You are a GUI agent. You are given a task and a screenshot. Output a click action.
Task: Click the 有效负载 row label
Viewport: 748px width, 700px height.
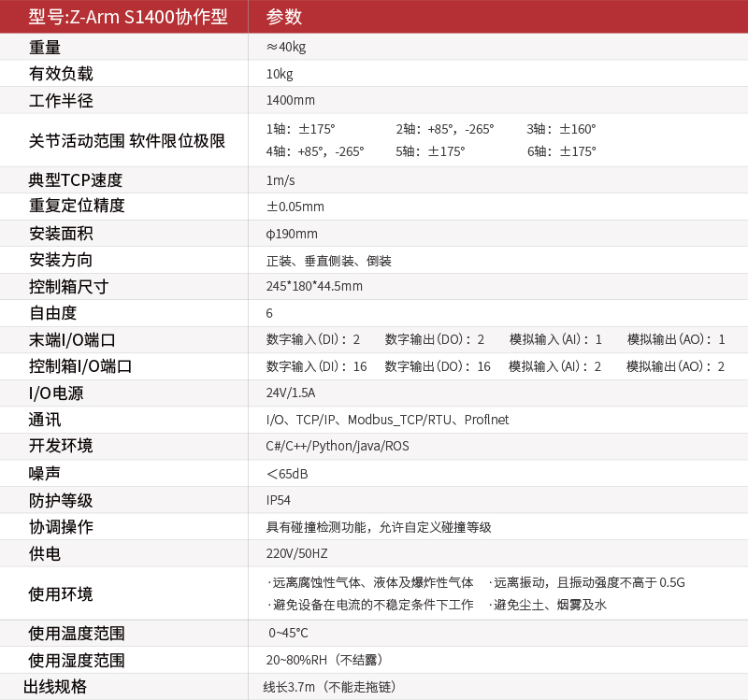pyautogui.click(x=61, y=74)
